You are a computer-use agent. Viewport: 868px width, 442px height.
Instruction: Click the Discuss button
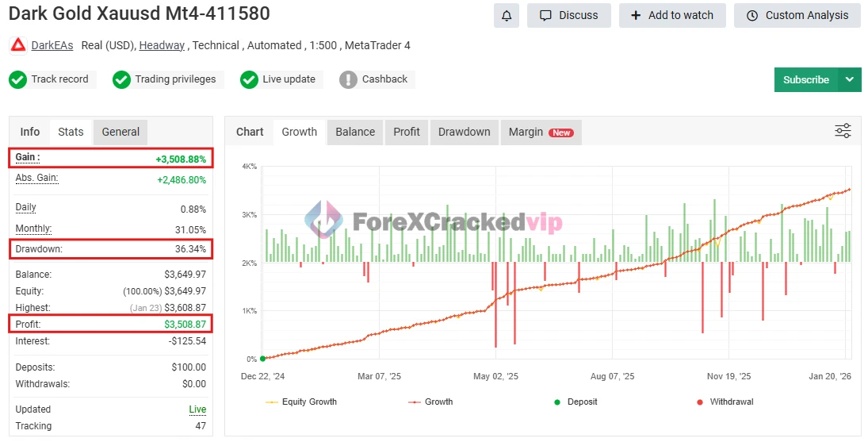(568, 15)
